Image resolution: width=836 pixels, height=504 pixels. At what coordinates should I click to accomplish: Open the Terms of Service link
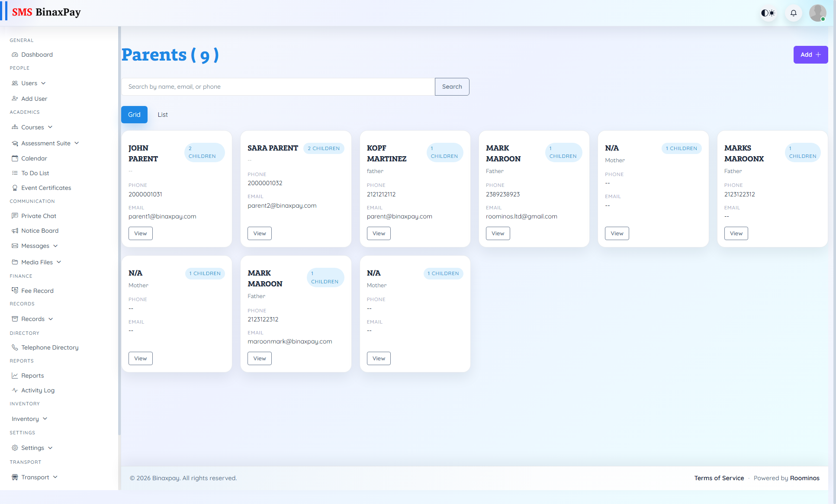pyautogui.click(x=719, y=478)
